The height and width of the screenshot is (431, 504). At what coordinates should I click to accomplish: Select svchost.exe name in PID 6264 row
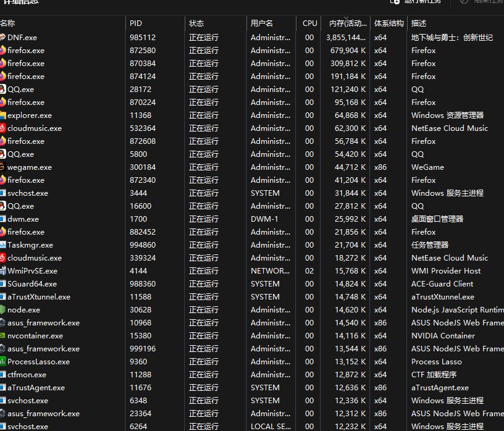[28, 427]
